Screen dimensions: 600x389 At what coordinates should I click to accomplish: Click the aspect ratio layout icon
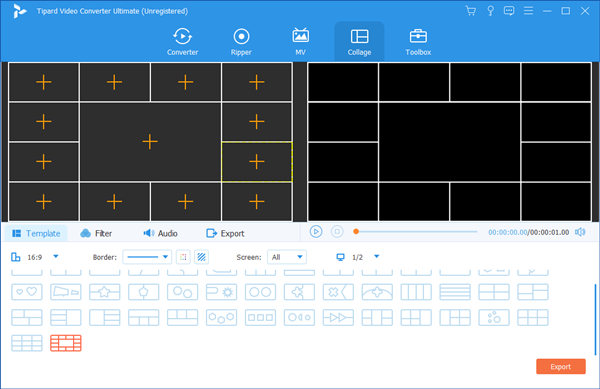click(x=16, y=257)
